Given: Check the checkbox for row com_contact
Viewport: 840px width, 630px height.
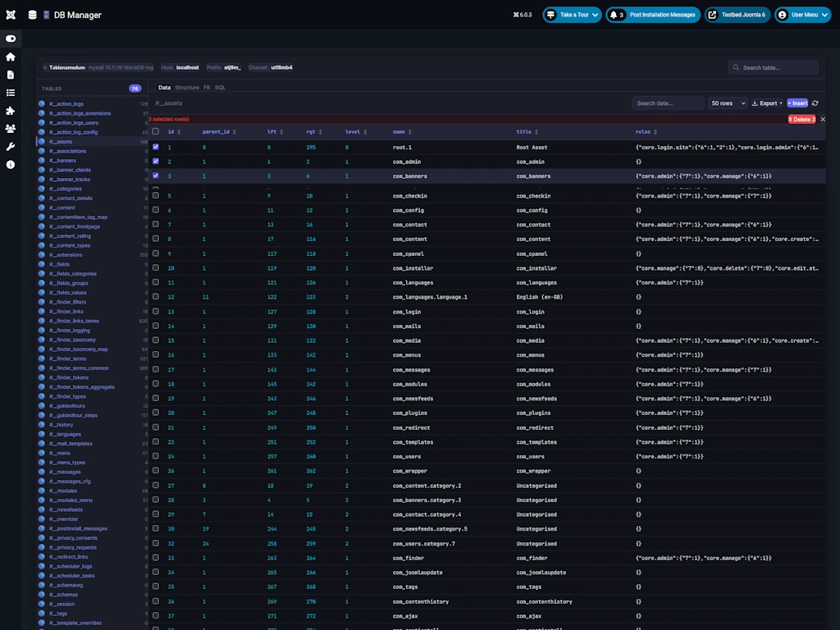Looking at the screenshot, I should [155, 225].
